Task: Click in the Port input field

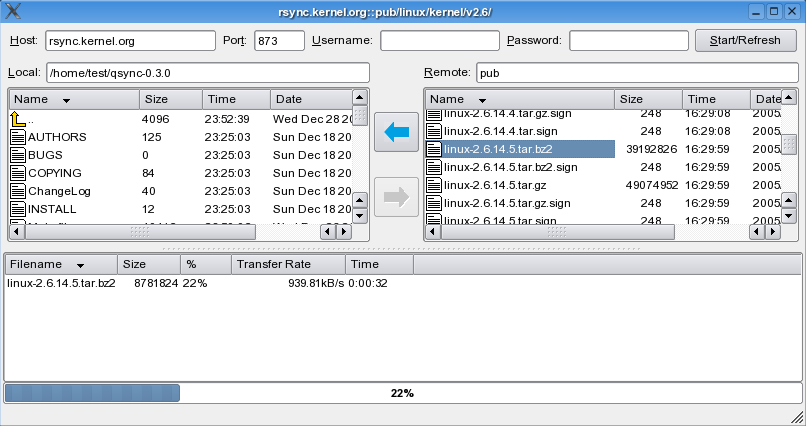Action: pyautogui.click(x=279, y=41)
